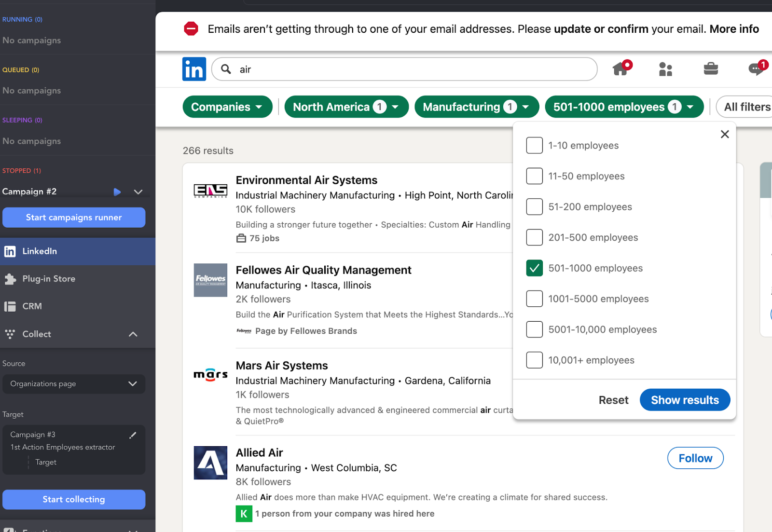This screenshot has width=772, height=532.
Task: Collapse the Collect section
Action: [x=133, y=334]
